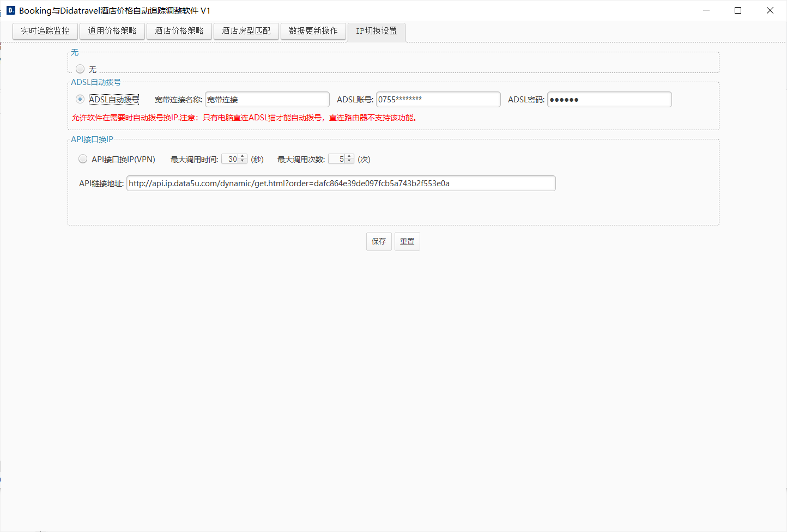Select the IP切换设置 tab
787x532 pixels.
[377, 31]
